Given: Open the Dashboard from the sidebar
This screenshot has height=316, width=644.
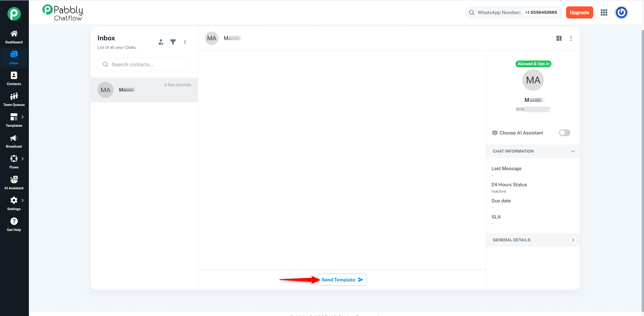Looking at the screenshot, I should pos(14,37).
